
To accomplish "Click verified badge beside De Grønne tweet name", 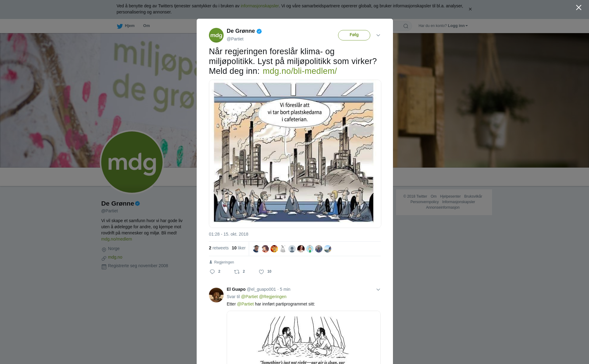I will tap(259, 31).
